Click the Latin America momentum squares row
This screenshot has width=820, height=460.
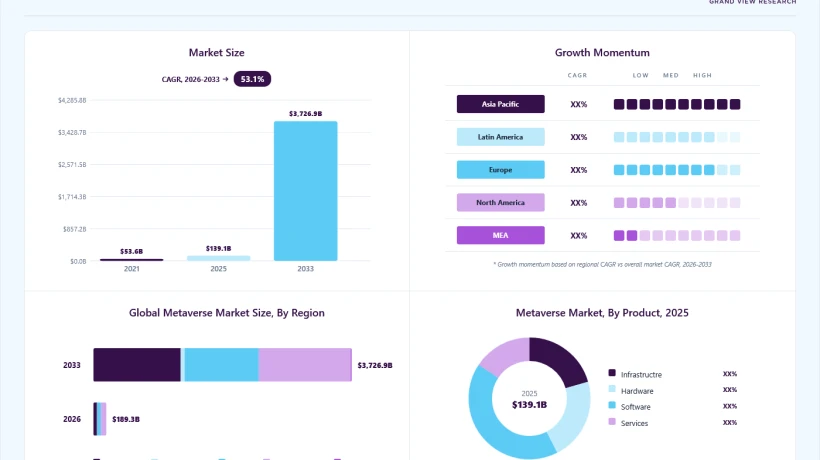coord(677,137)
